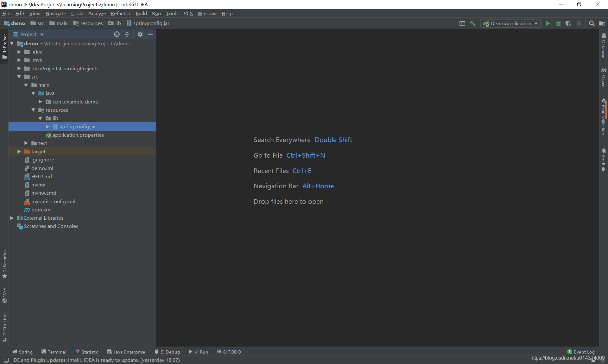Collapse the src folder
Image resolution: width=608 pixels, height=364 pixels.
[x=19, y=77]
